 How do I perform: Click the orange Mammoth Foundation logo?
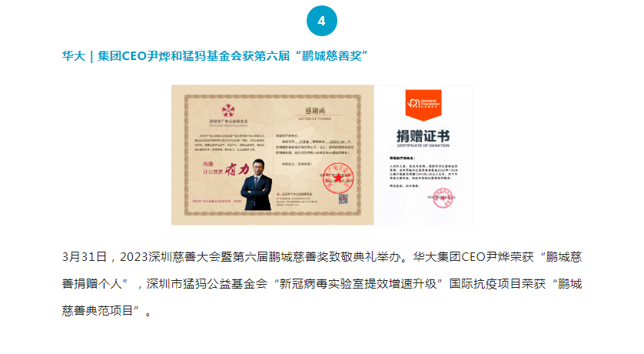(x=423, y=105)
